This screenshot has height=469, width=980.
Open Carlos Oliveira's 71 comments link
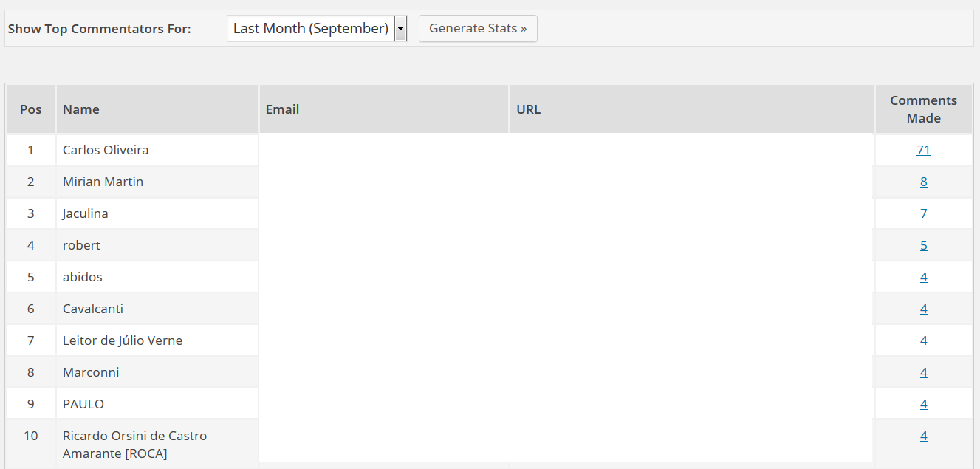(923, 150)
